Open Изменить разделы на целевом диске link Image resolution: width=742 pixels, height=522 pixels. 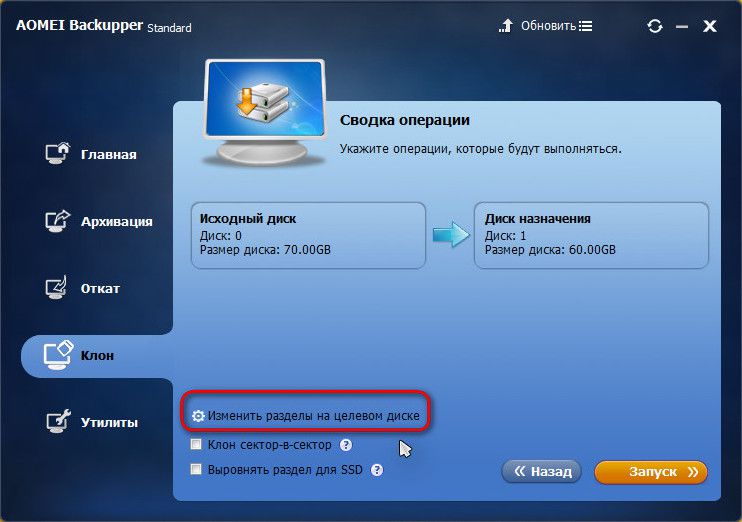point(313,416)
